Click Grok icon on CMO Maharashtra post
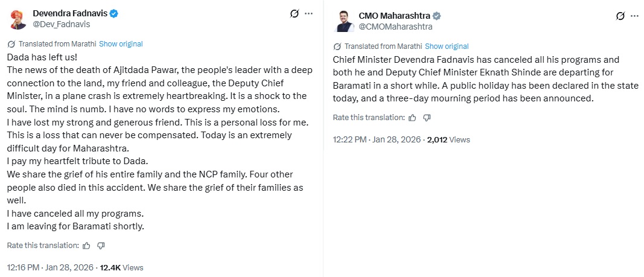Screen dimensions: 644x277 point(620,16)
